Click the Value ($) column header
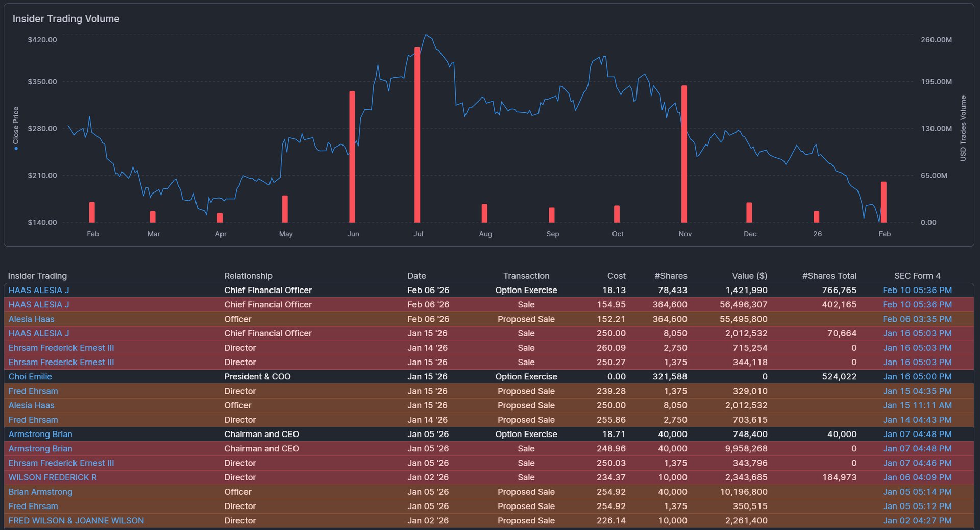 749,276
